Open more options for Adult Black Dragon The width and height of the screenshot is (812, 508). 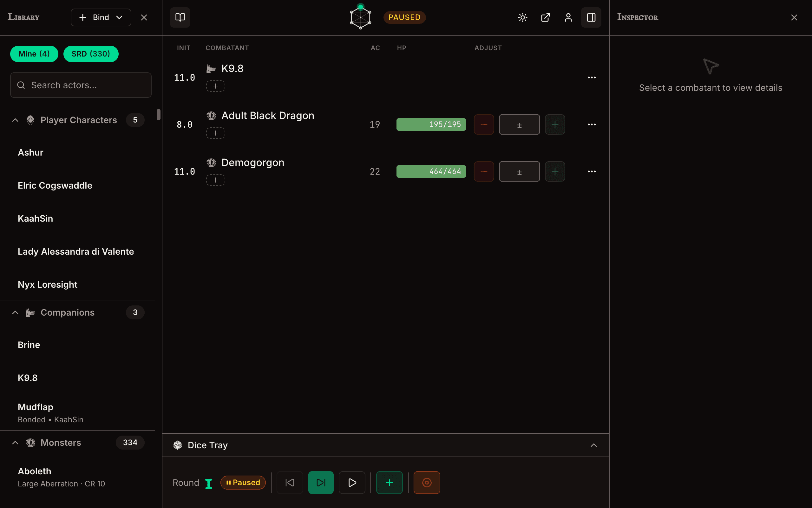click(x=592, y=124)
